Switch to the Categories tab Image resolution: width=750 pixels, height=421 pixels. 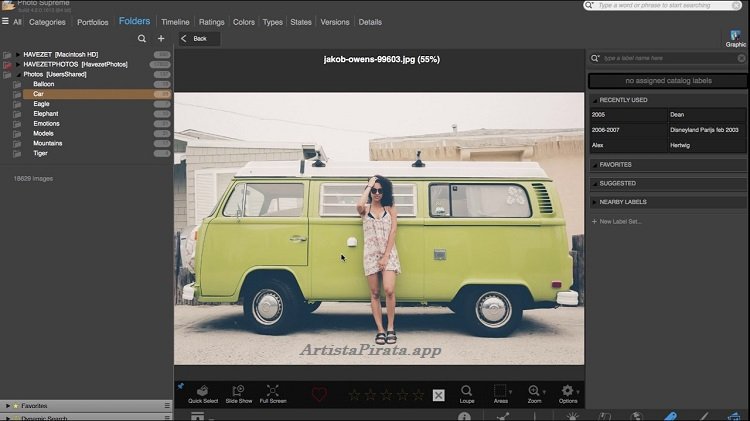(x=47, y=22)
